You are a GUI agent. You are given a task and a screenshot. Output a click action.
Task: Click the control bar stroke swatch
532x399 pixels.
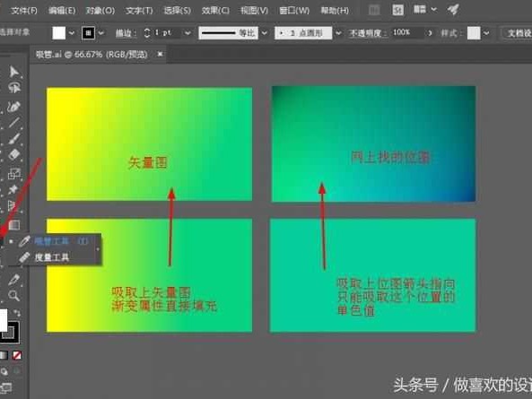88,33
